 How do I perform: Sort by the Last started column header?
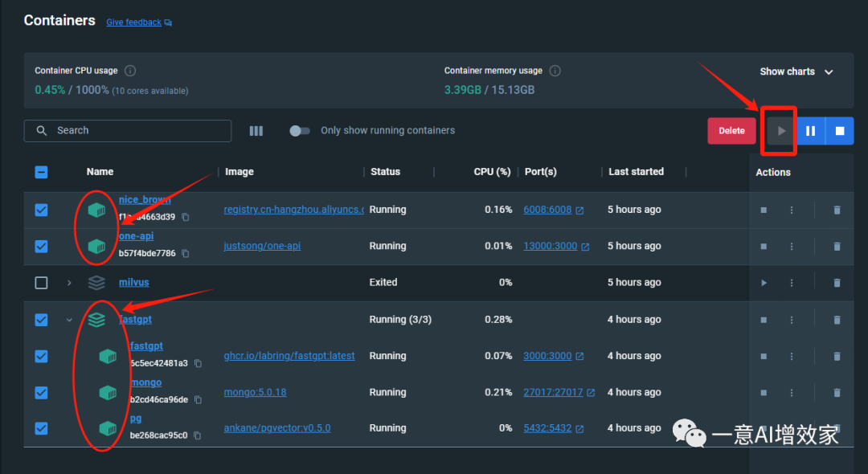pyautogui.click(x=636, y=172)
